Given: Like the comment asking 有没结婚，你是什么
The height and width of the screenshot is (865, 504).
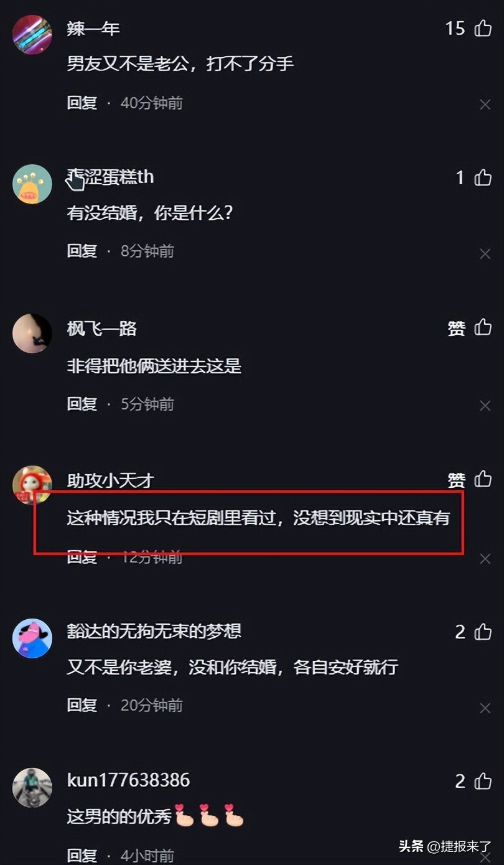Looking at the screenshot, I should (x=483, y=177).
